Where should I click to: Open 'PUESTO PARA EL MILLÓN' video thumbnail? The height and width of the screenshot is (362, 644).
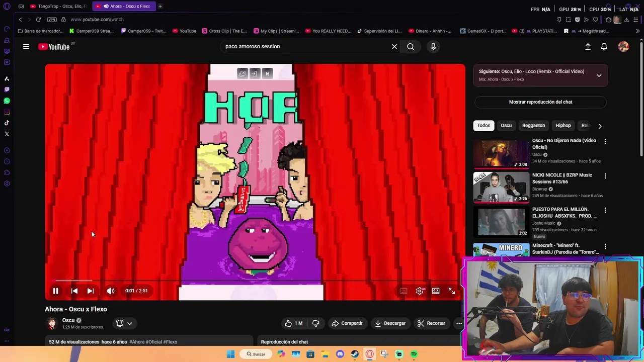click(501, 221)
